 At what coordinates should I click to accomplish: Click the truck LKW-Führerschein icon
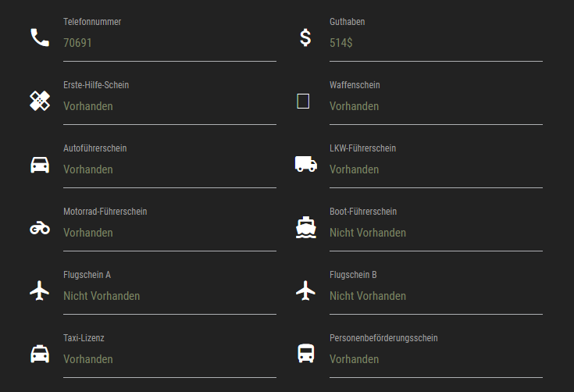(306, 164)
